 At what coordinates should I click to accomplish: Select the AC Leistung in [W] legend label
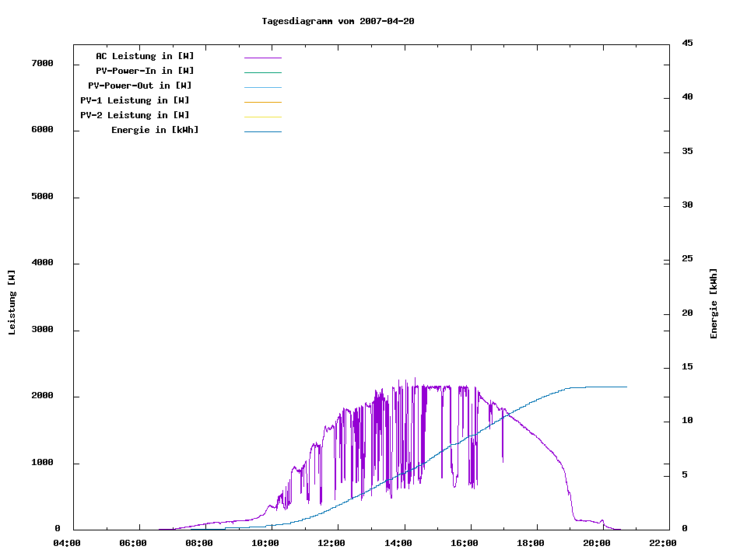pyautogui.click(x=145, y=56)
